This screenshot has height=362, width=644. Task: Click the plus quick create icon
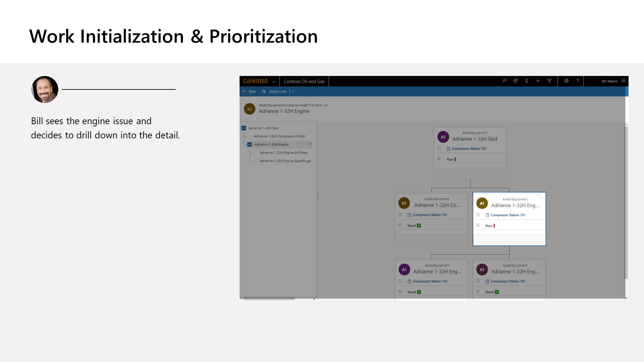(538, 81)
